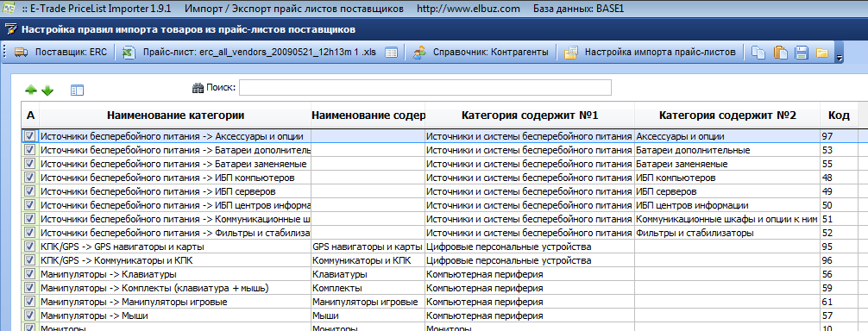This screenshot has width=868, height=331.
Task: Click the supplier truck icon beside Поставщик
Action: (x=21, y=53)
